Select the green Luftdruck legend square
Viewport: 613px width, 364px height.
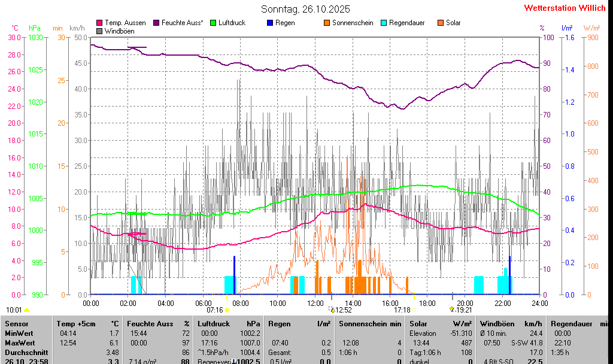213,23
